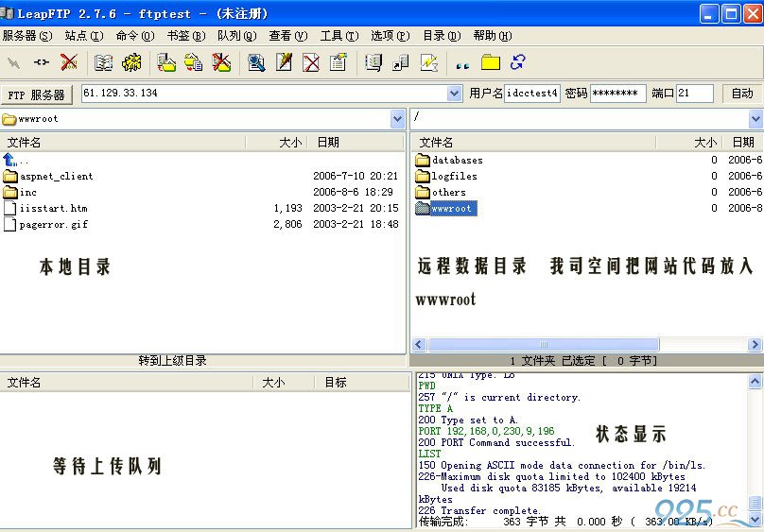Open the site manager book icon
Image resolution: width=764 pixels, height=532 pixels.
tap(103, 62)
